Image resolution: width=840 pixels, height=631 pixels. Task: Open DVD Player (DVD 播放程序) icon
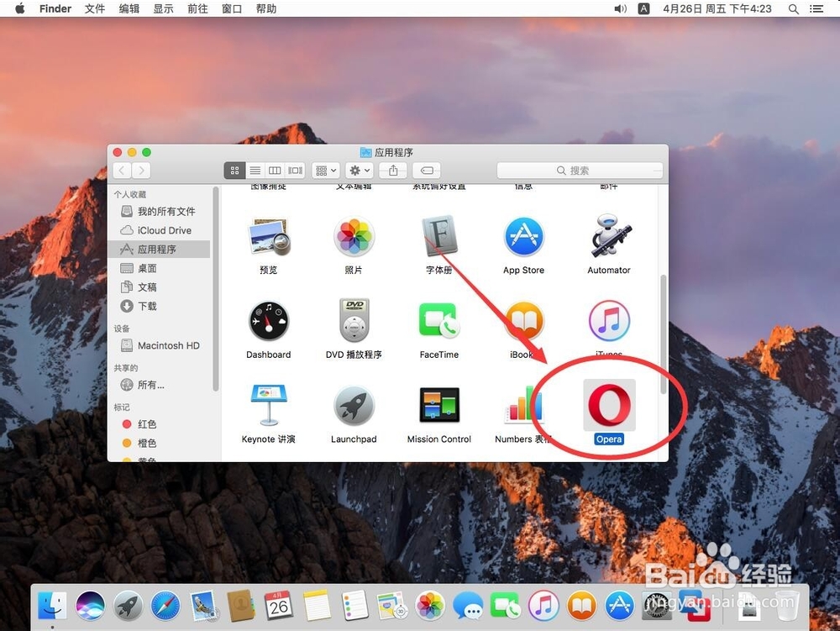354,320
